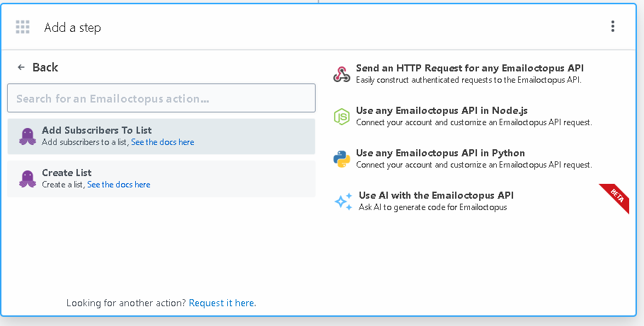Open the three-dot options menu
The width and height of the screenshot is (644, 326).
612,26
